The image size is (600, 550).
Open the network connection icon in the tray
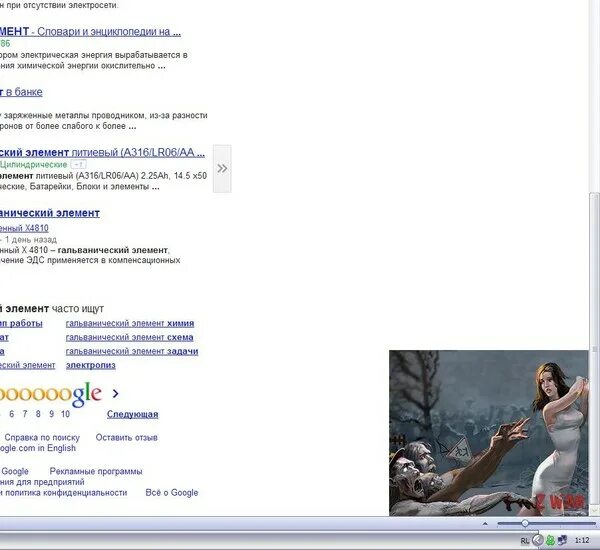562,540
